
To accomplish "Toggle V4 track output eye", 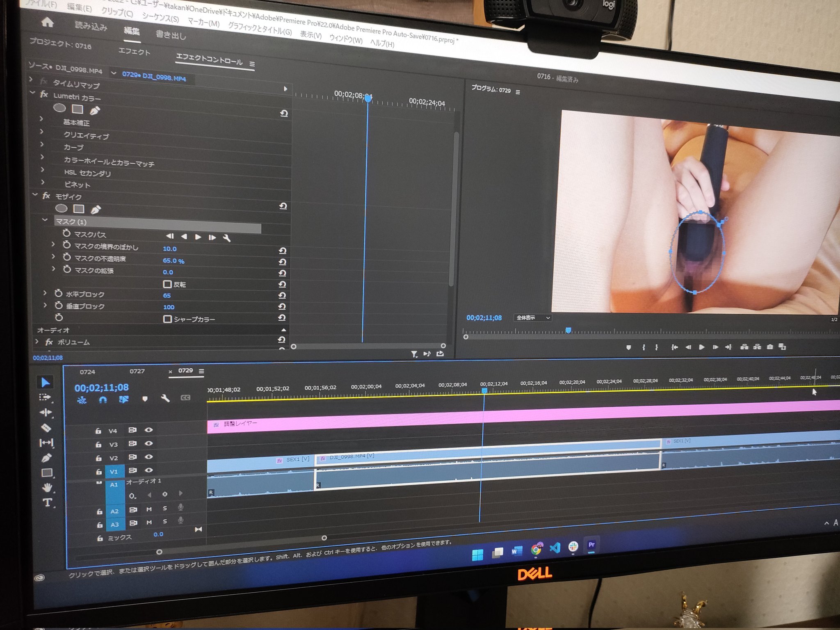I will pos(149,430).
